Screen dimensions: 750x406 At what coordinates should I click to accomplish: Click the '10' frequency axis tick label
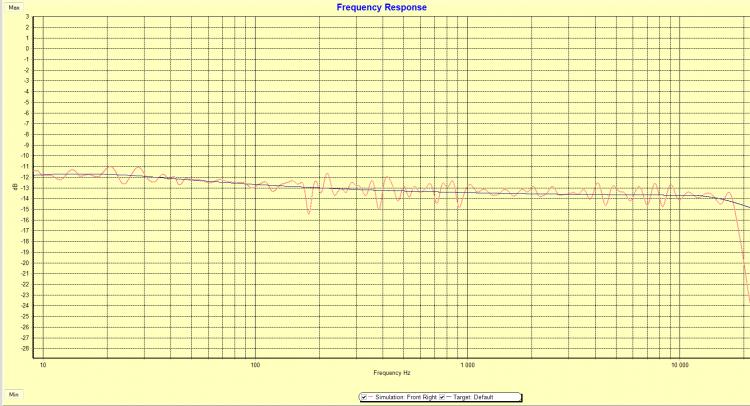(x=43, y=365)
